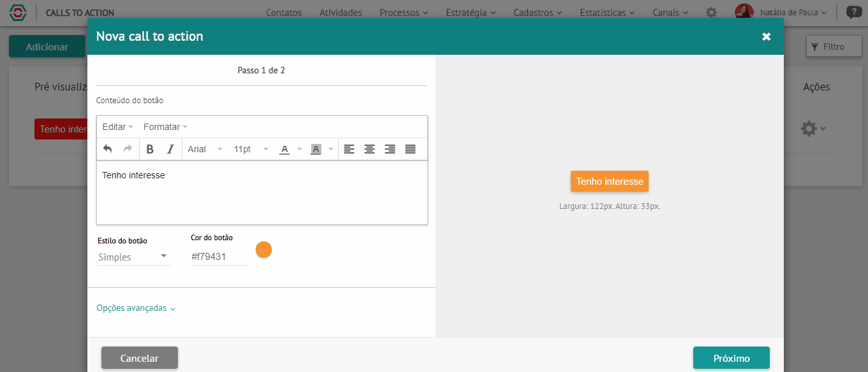The height and width of the screenshot is (372, 868).
Task: Align text left in editor
Action: 349,149
